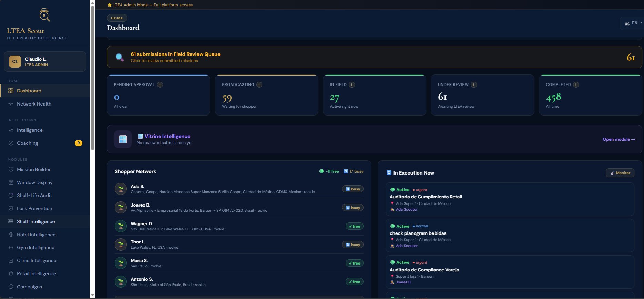Open Loss Prevention module
Viewport: 644px width, 299px height.
[x=45, y=208]
